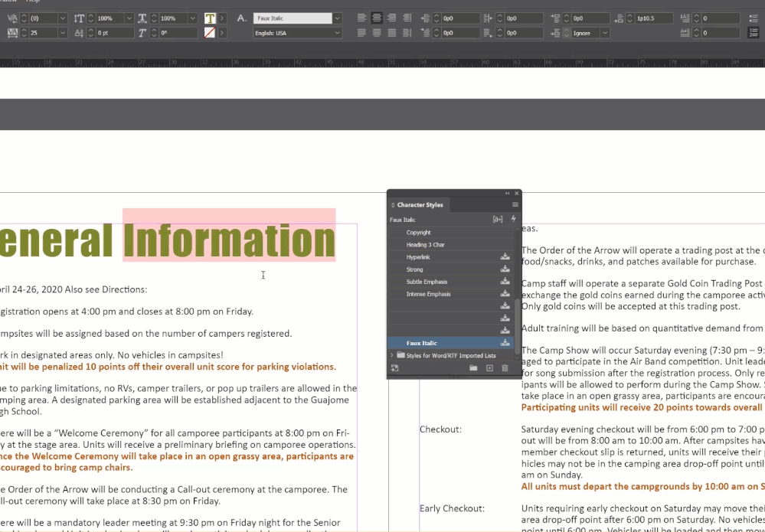Align paragraph towards spine
Image resolution: width=765 pixels, height=532 pixels.
[407, 18]
